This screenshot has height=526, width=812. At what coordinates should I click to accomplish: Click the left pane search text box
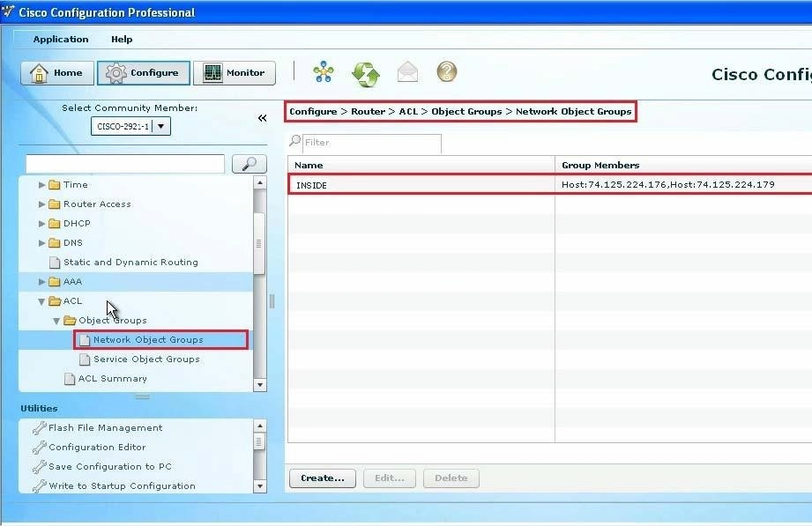click(125, 164)
